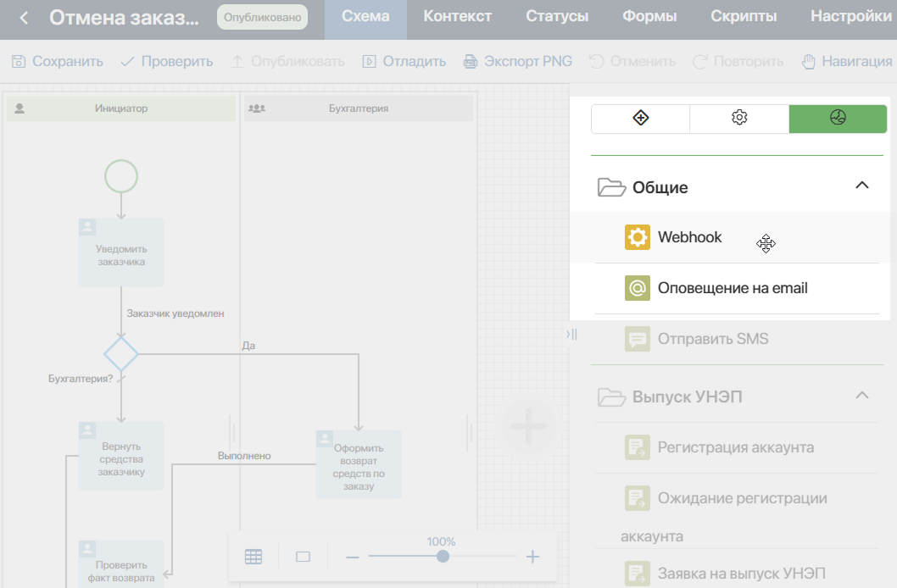This screenshot has height=588, width=897.
Task: Zoom in with plus icon
Action: point(532,557)
